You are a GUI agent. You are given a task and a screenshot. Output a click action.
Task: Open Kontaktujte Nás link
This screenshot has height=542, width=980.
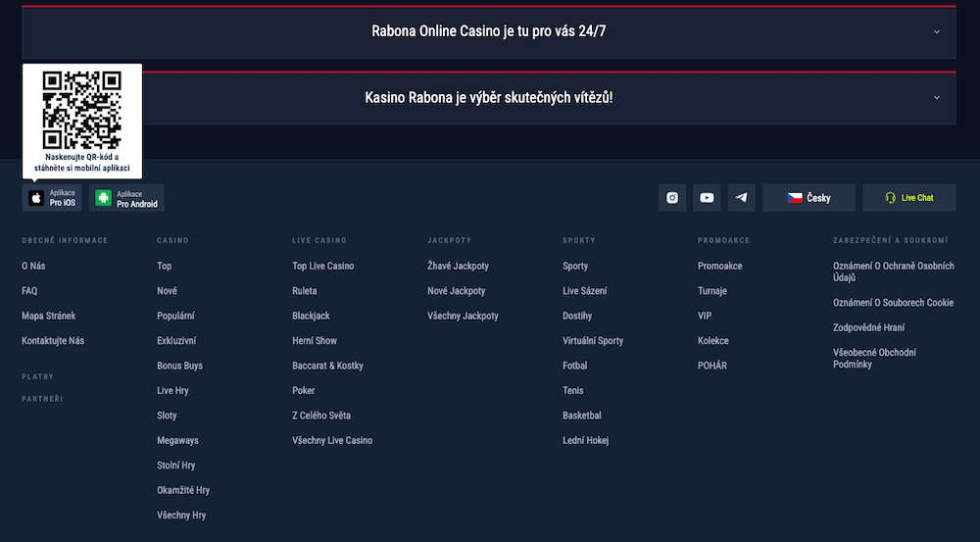coord(53,341)
